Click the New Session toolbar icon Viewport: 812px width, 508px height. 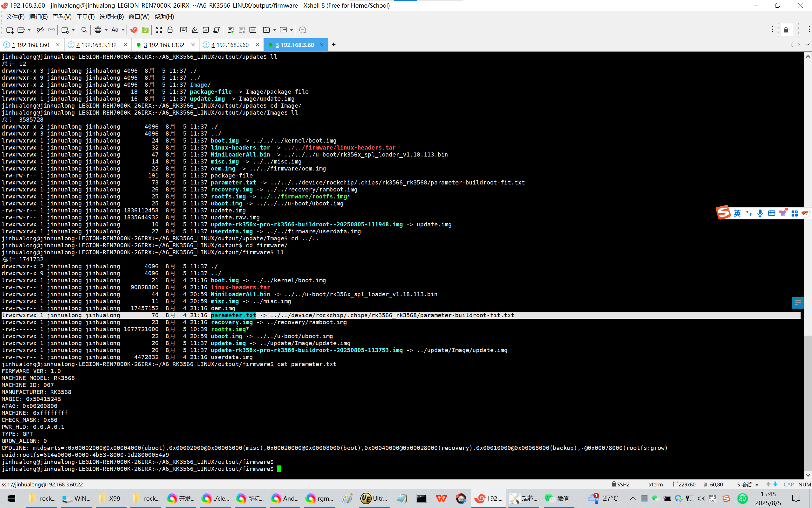[x=10, y=30]
